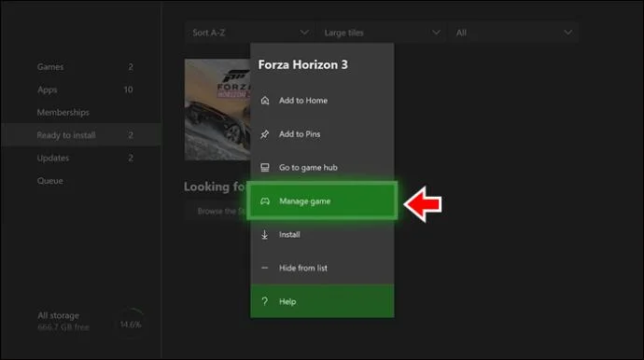Viewport: 644px width, 360px height.
Task: Expand options with All filter chevron arrow
Action: (x=568, y=33)
